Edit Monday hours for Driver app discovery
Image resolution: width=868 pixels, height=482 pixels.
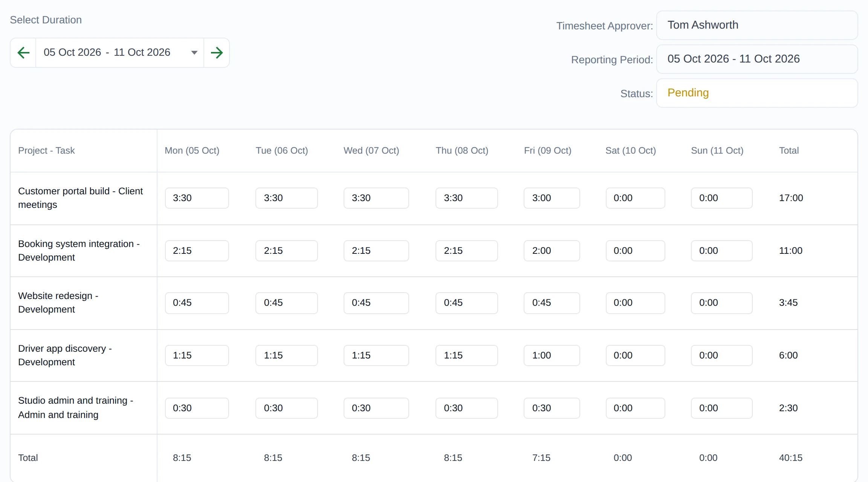[x=197, y=355]
